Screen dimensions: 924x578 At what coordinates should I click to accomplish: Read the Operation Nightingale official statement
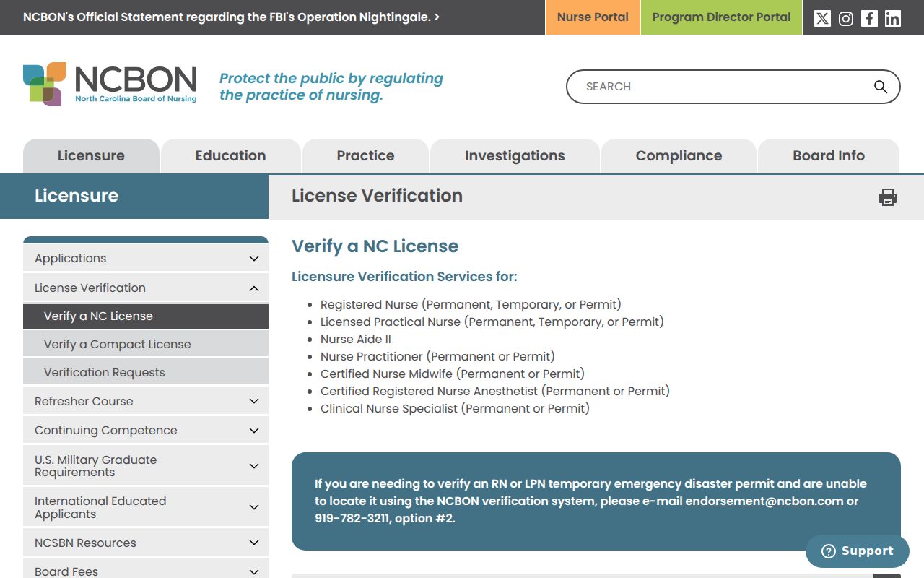231,17
